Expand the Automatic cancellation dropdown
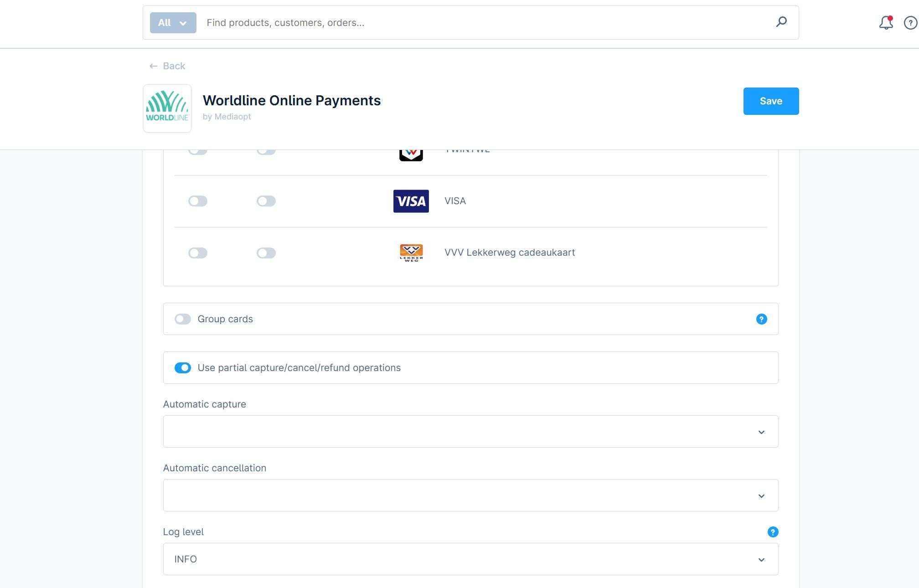 click(x=470, y=495)
